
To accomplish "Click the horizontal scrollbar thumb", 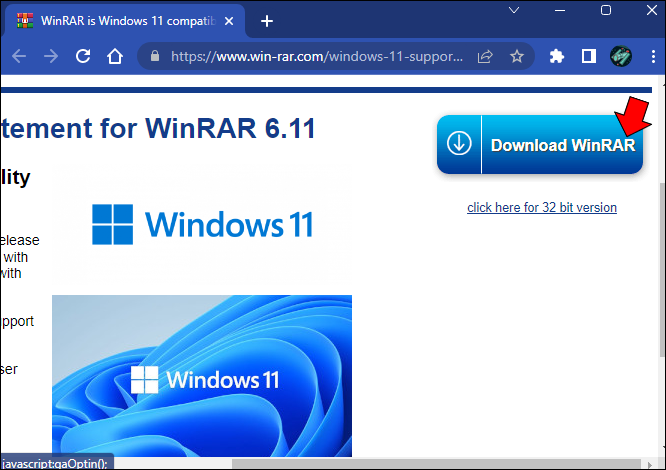I will point(436,464).
